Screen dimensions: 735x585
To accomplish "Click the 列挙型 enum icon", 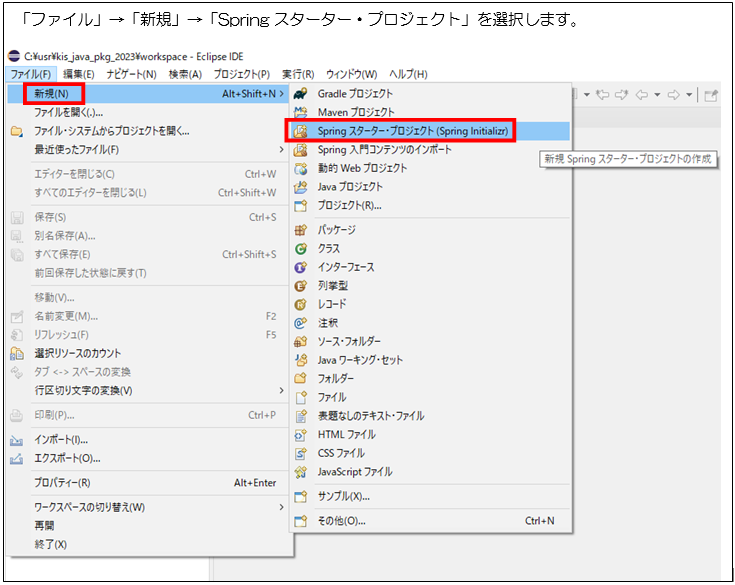I will [x=300, y=285].
